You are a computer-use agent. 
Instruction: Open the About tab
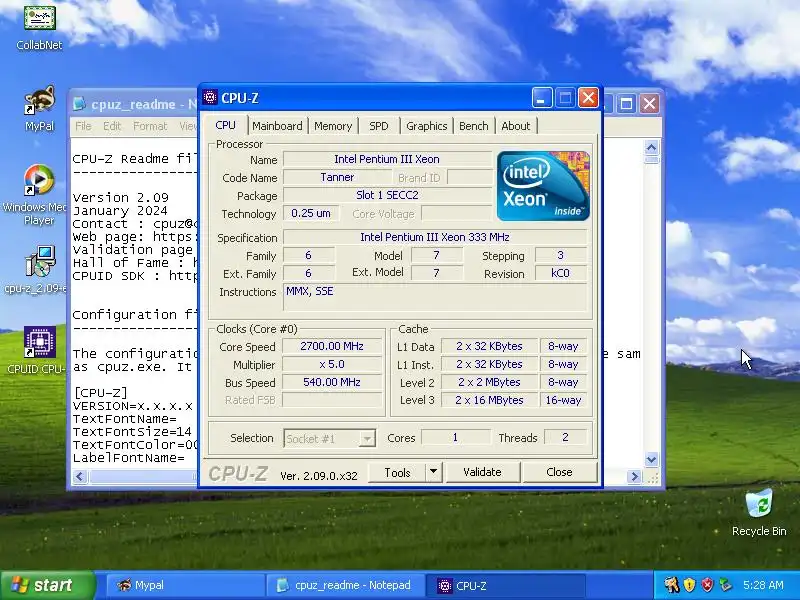click(x=516, y=126)
